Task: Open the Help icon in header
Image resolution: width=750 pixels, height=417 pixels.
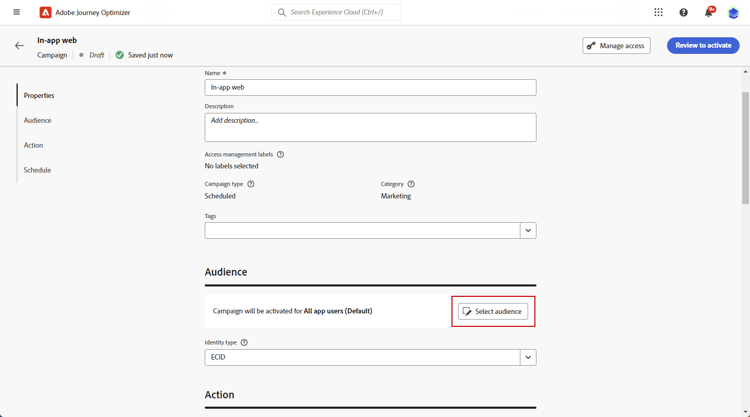Action: 684,13
